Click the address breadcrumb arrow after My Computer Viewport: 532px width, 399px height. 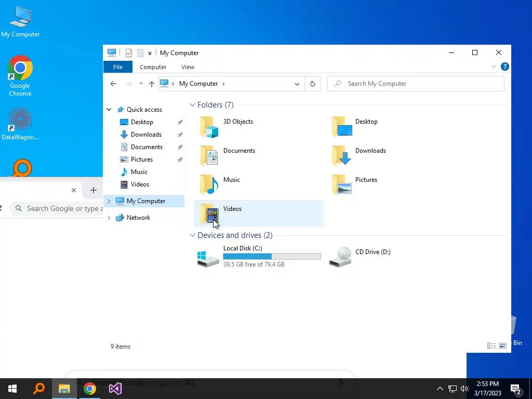point(223,84)
